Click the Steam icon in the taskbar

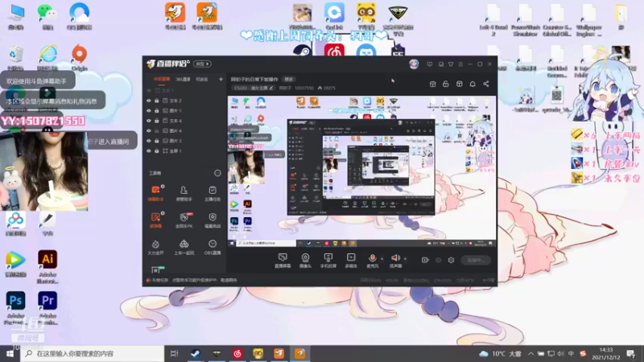pos(196,353)
